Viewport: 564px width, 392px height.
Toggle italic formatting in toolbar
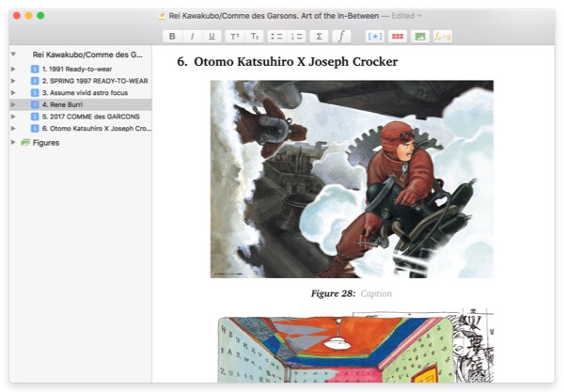pos(192,37)
